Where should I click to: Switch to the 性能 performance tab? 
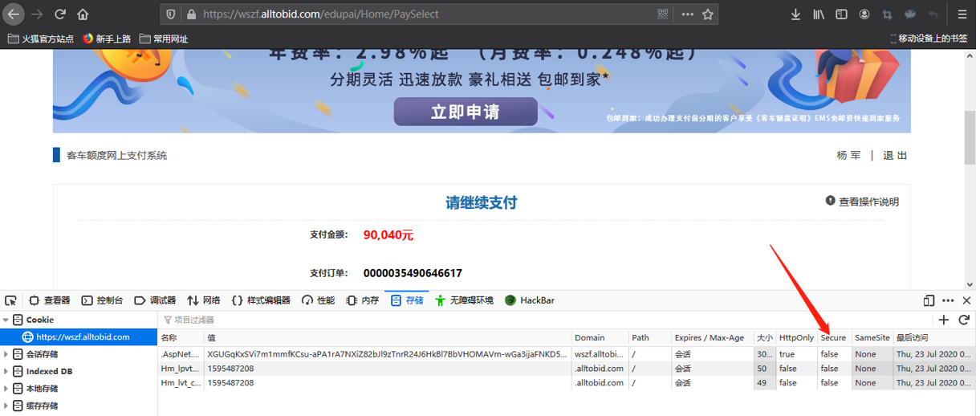tap(319, 300)
